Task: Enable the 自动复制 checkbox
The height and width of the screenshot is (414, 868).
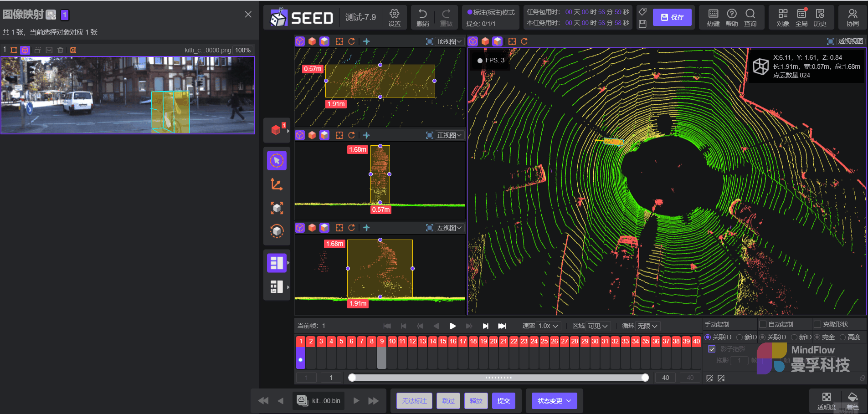Action: coord(763,324)
